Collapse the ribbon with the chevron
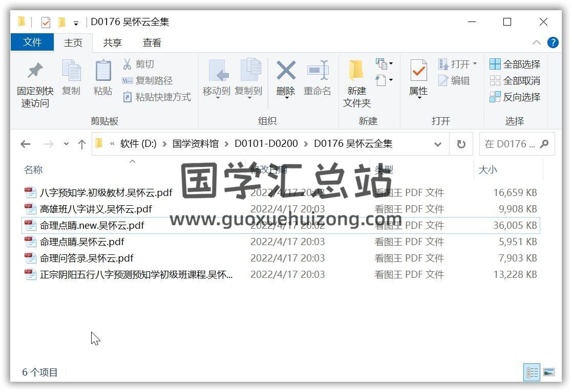 coord(536,42)
